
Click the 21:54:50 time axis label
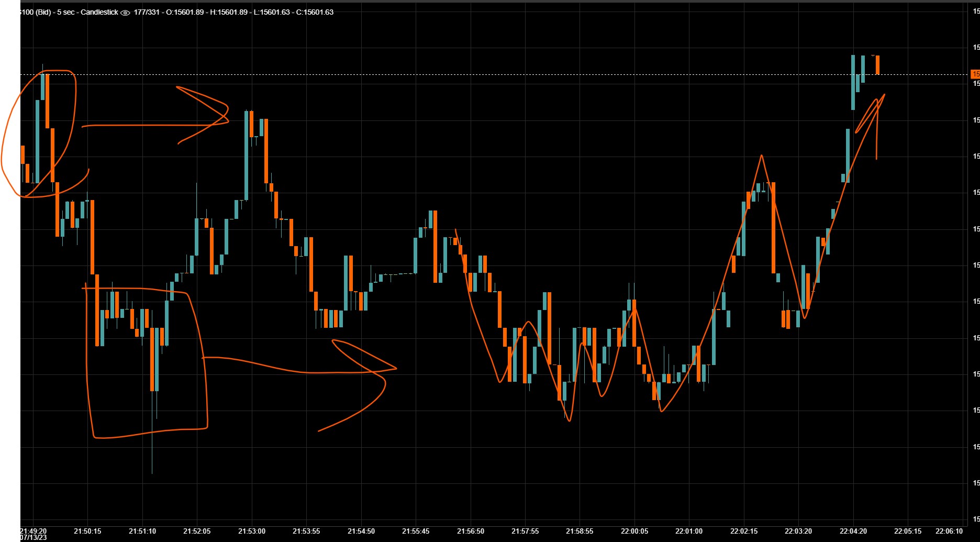(x=361, y=531)
